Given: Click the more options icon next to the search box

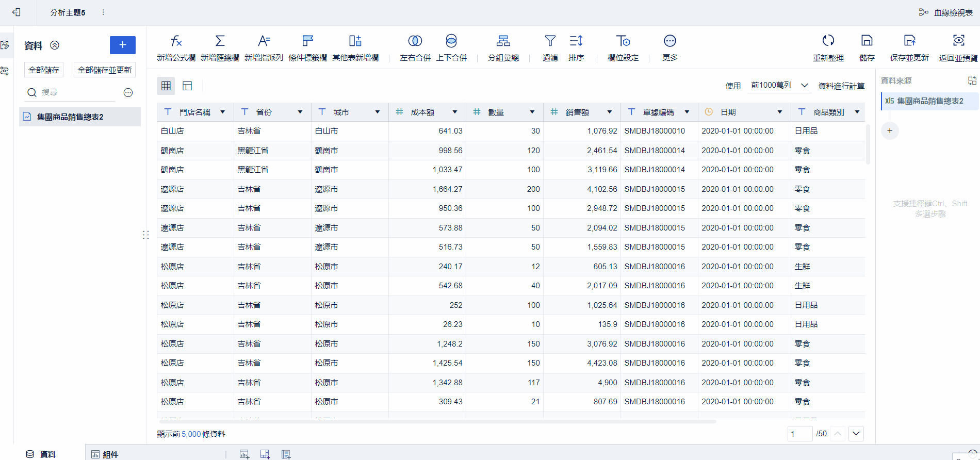Looking at the screenshot, I should click(x=128, y=92).
